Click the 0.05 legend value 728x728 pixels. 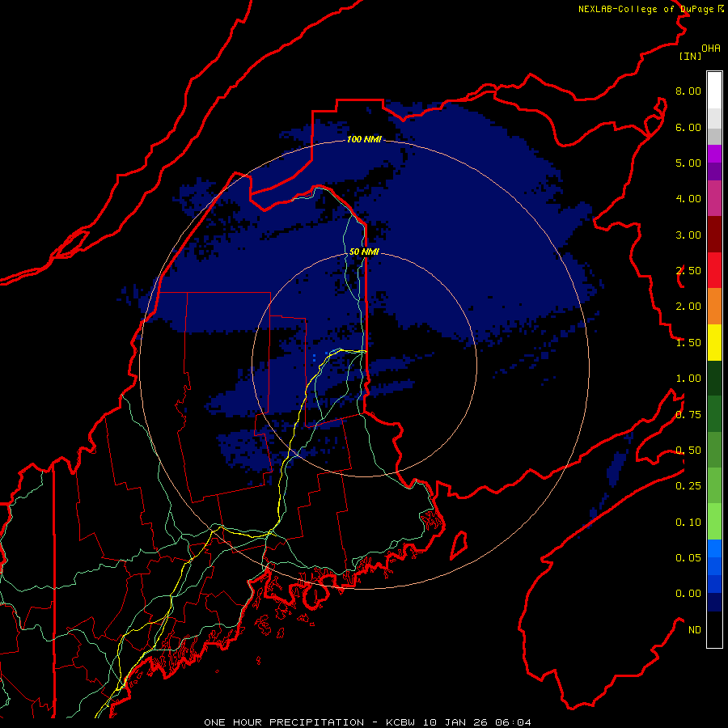coord(688,558)
